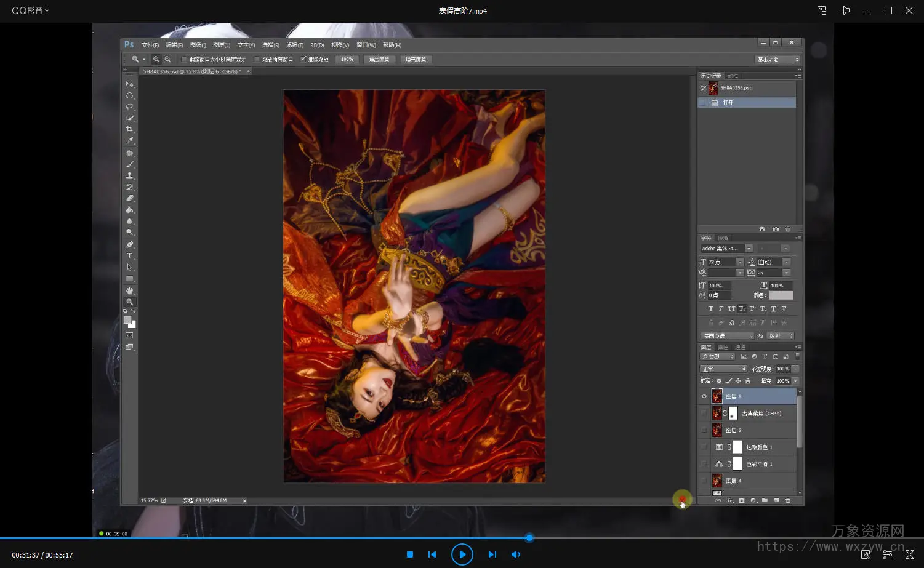924x568 pixels.
Task: Uncheck the 细微缩放 checkbox
Action: [x=303, y=60]
